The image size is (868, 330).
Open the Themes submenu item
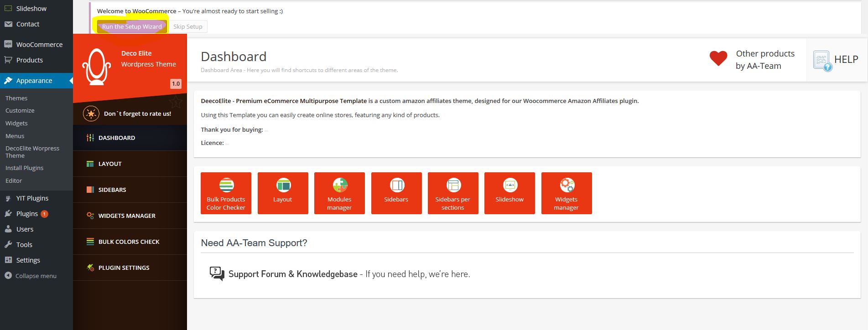click(x=16, y=98)
